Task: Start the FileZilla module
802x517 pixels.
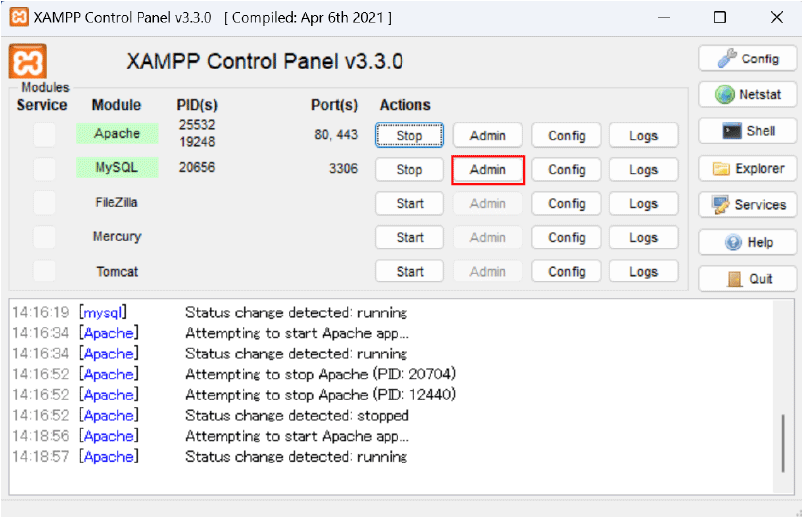Action: [x=409, y=204]
